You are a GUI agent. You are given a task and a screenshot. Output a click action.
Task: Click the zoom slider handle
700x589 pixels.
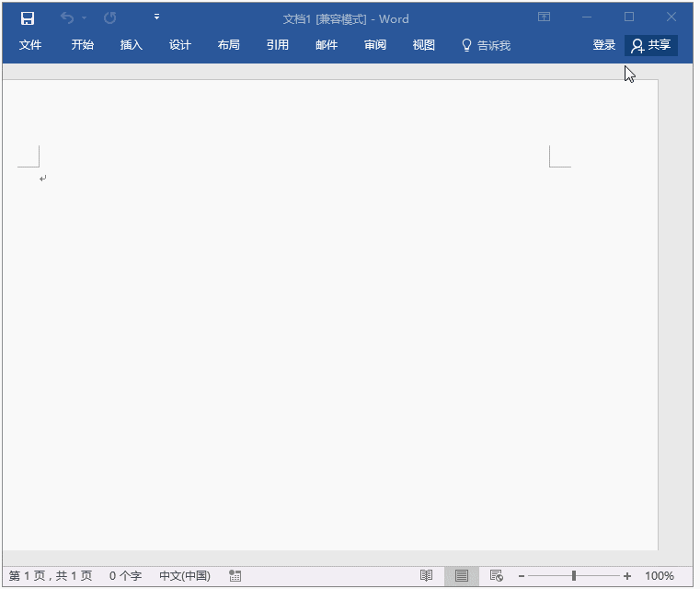574,576
